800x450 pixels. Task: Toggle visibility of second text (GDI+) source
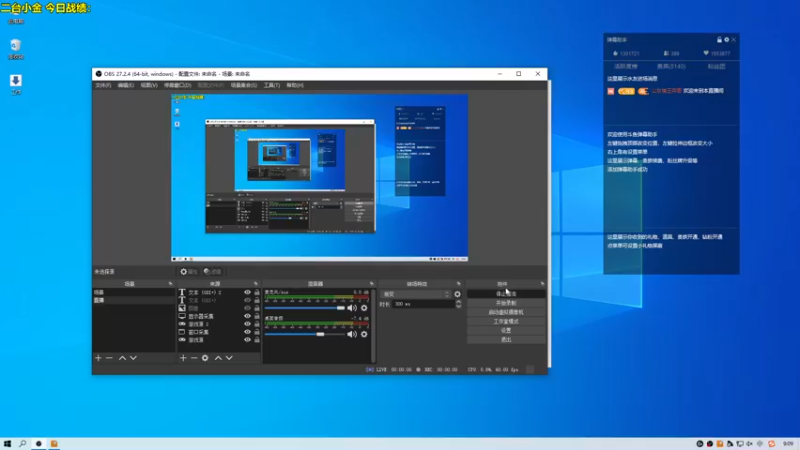247,301
